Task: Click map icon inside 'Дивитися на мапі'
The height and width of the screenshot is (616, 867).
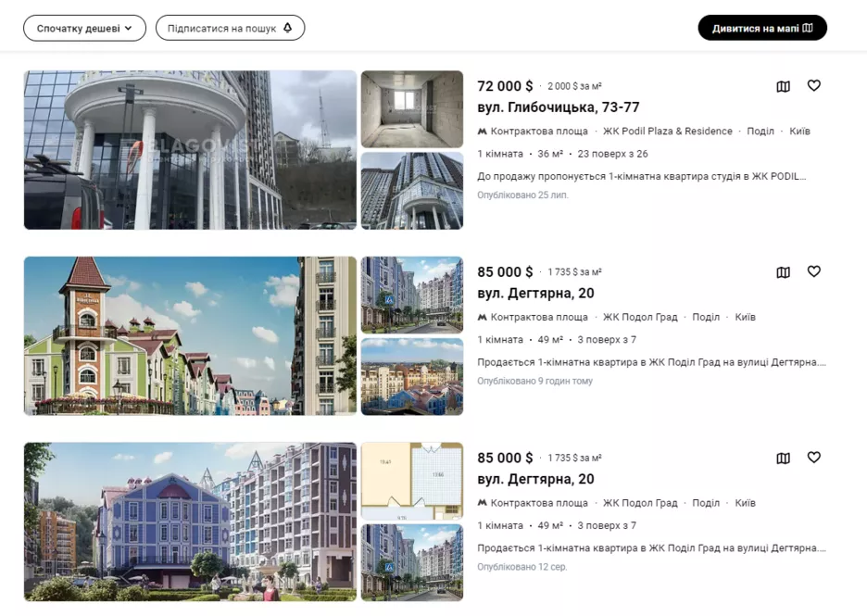Action: point(808,29)
